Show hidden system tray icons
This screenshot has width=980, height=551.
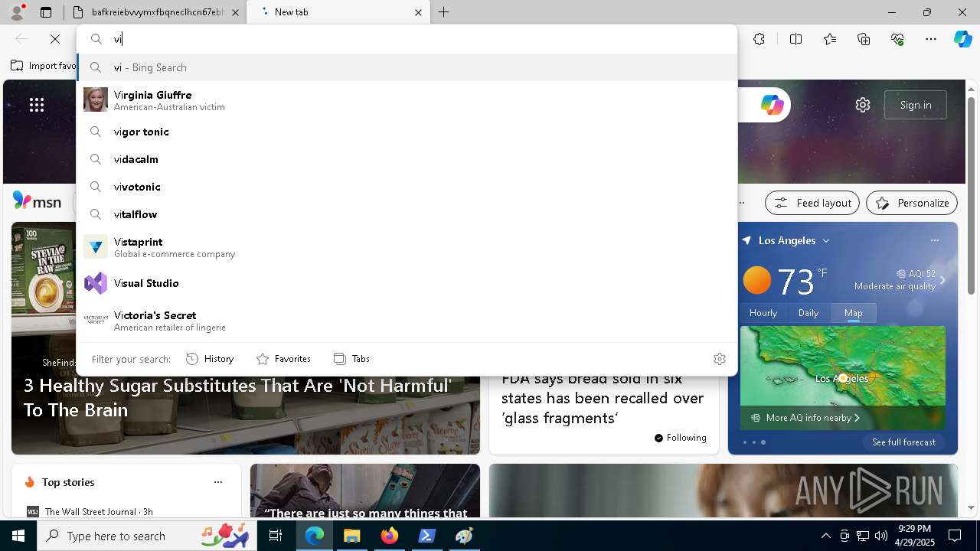[x=825, y=536]
